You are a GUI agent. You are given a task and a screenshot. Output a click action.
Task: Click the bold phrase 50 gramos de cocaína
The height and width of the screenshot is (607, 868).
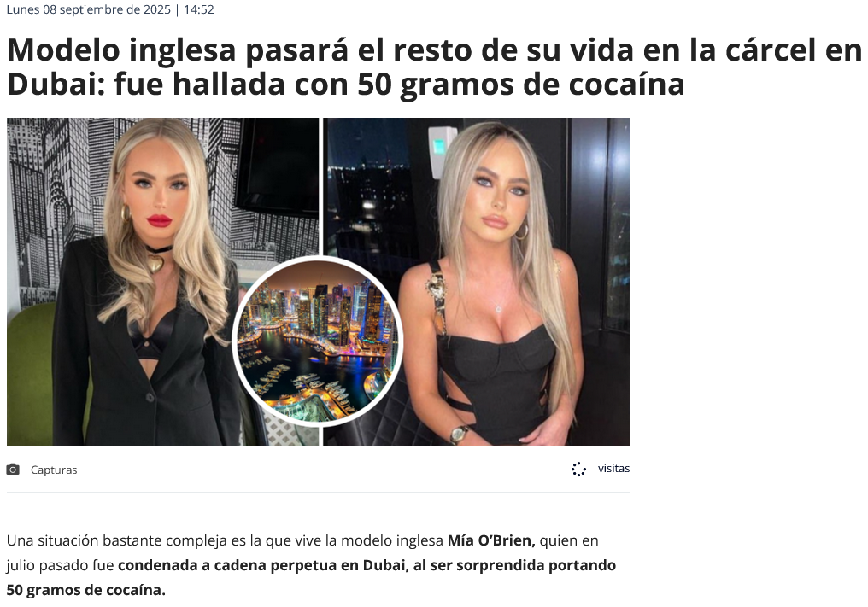pyautogui.click(x=85, y=590)
